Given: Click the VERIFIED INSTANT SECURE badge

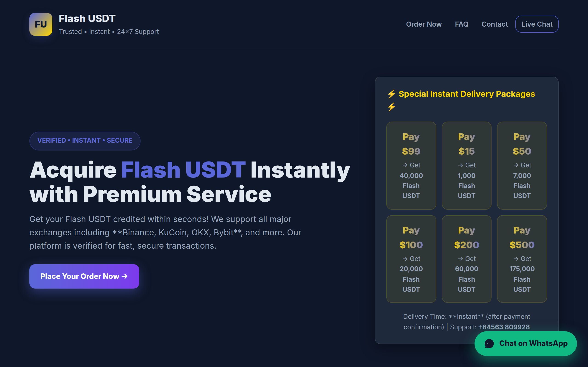Looking at the screenshot, I should (85, 141).
